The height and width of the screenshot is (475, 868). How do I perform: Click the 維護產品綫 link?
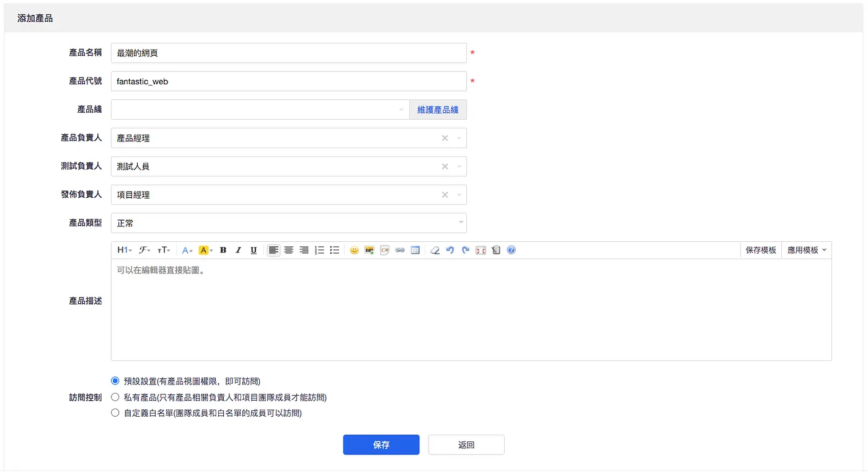pyautogui.click(x=438, y=110)
